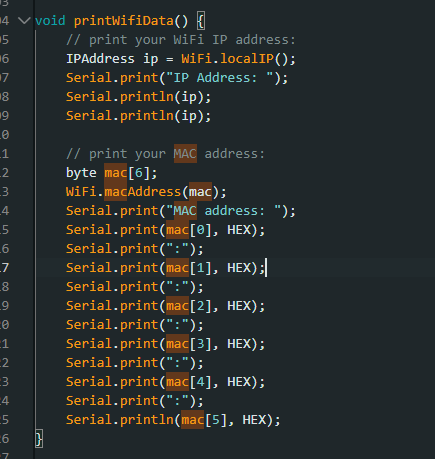Screen dimensions: 435x459
Task: Click the line Serial.print("IP Address: ")
Action: click(x=177, y=78)
